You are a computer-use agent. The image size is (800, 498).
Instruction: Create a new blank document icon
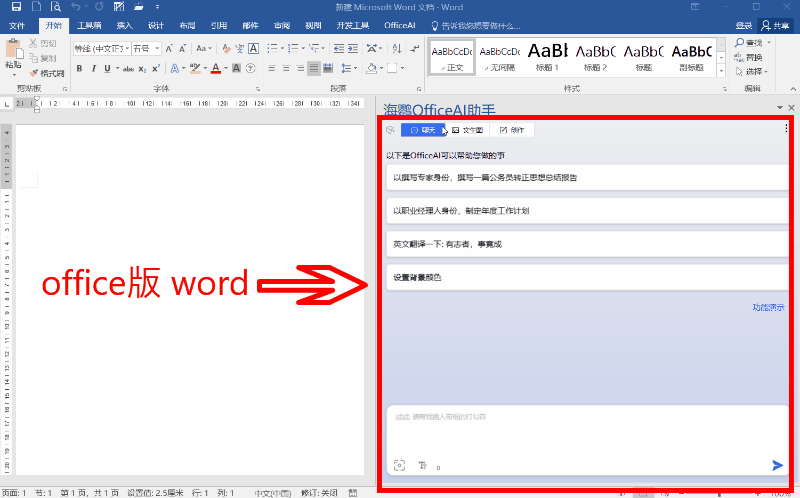pyautogui.click(x=36, y=7)
